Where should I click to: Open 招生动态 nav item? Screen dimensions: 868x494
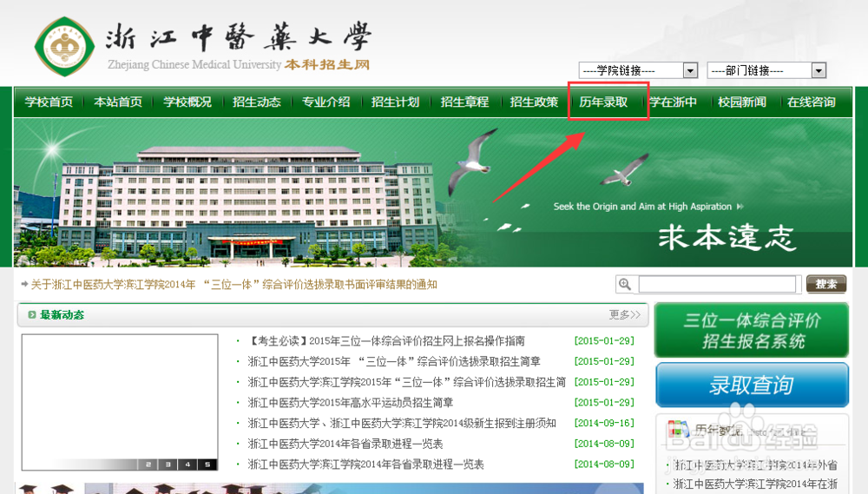point(256,102)
